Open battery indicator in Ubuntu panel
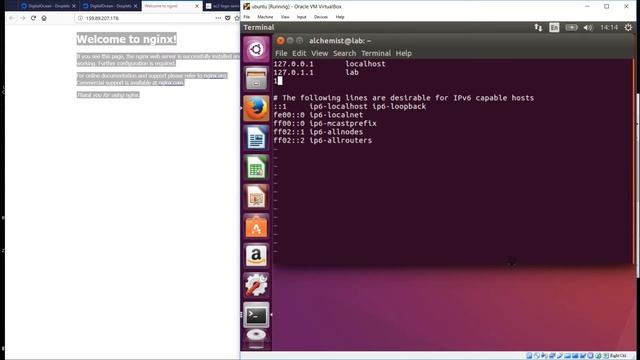Image resolution: width=640 pixels, height=360 pixels. click(x=571, y=27)
